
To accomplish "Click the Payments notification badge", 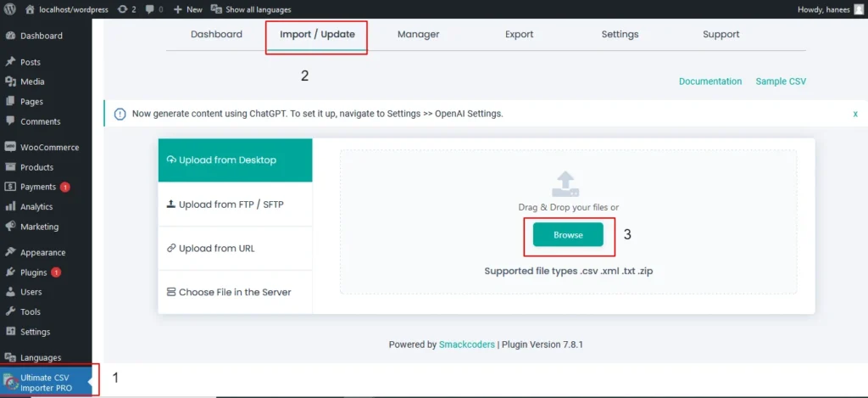I will pyautogui.click(x=64, y=187).
